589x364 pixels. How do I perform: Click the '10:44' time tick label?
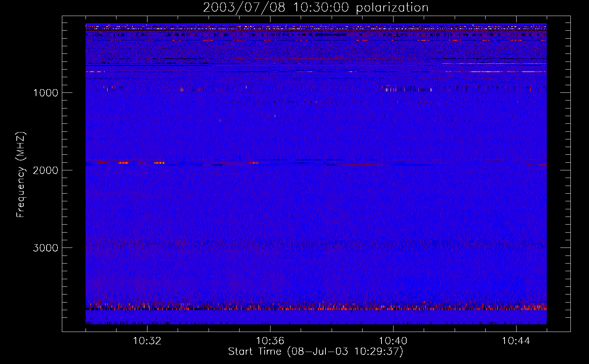click(x=516, y=341)
